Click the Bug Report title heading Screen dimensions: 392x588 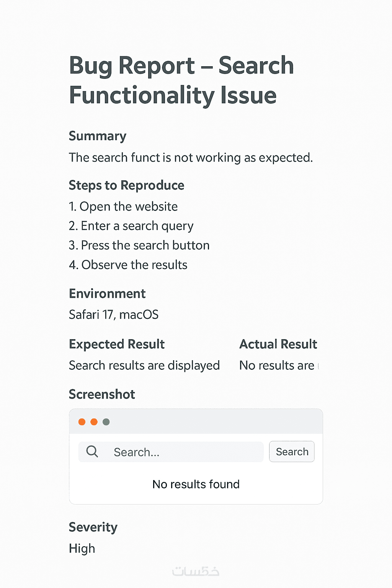click(x=181, y=80)
